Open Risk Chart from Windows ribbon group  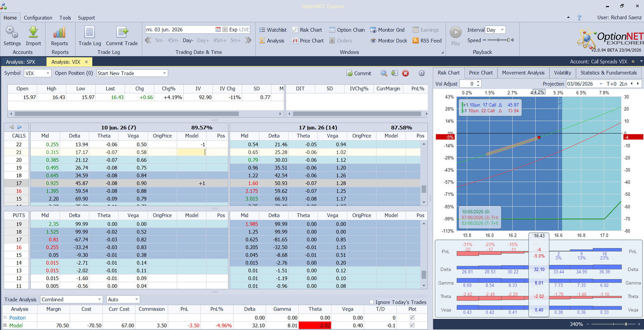[307, 30]
